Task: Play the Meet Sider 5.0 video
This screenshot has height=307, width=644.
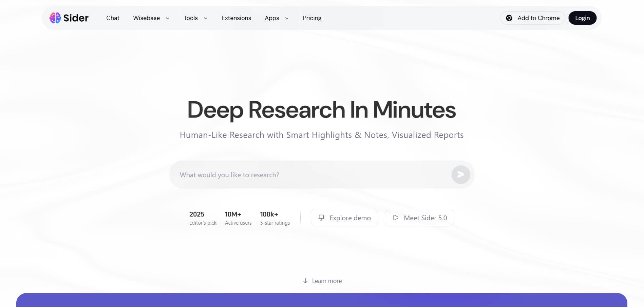Action: pos(419,218)
